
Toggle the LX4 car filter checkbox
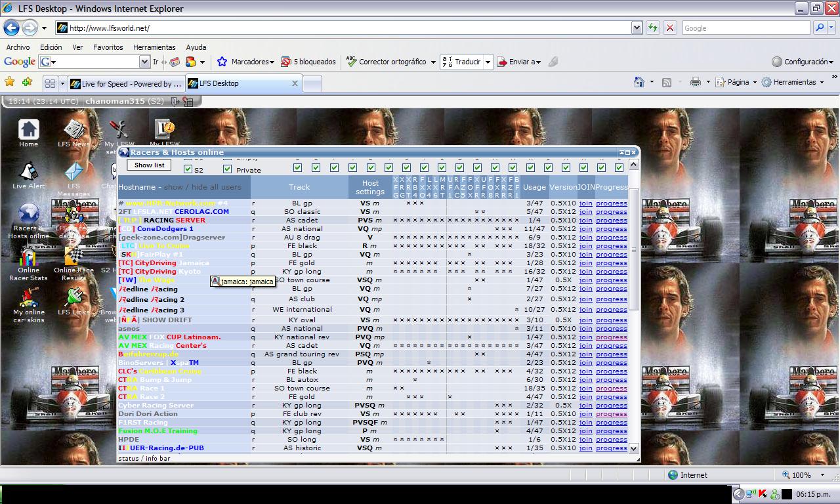(387, 168)
